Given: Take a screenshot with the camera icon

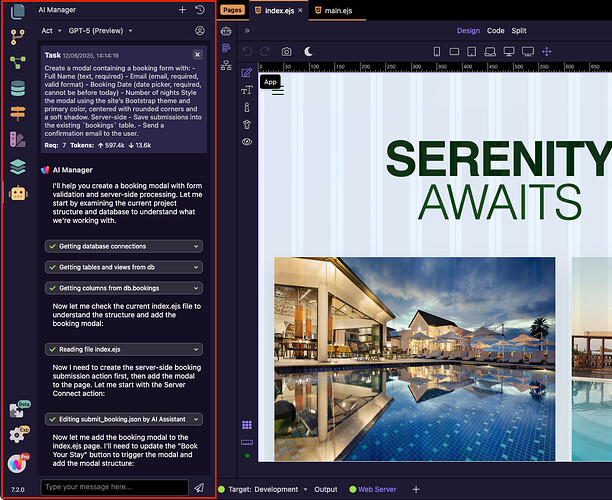Looking at the screenshot, I should (287, 51).
